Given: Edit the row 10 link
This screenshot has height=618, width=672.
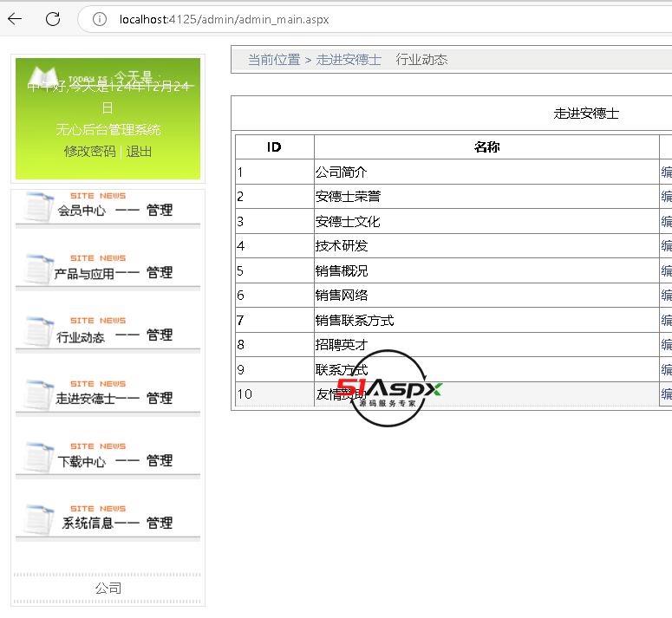Looking at the screenshot, I should pos(666,394).
